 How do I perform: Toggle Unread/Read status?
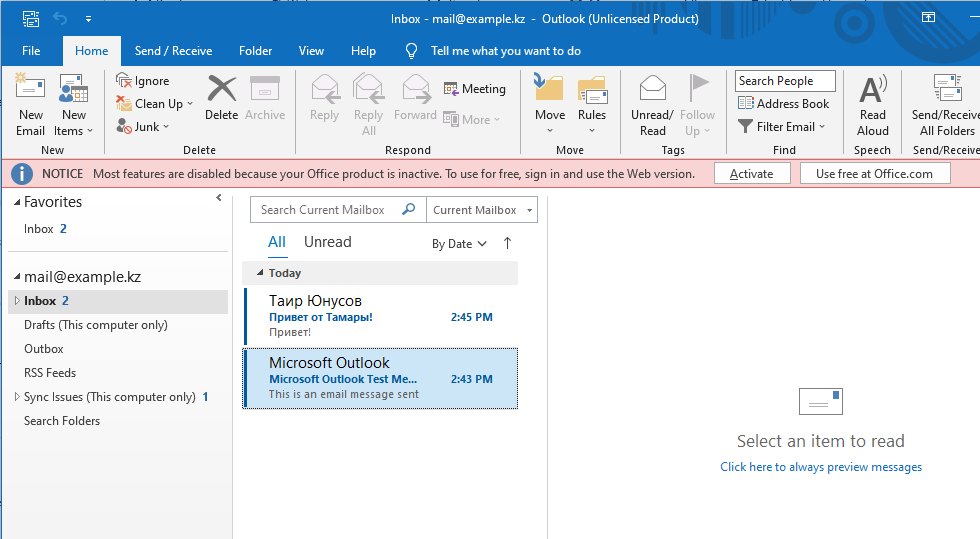pos(652,104)
